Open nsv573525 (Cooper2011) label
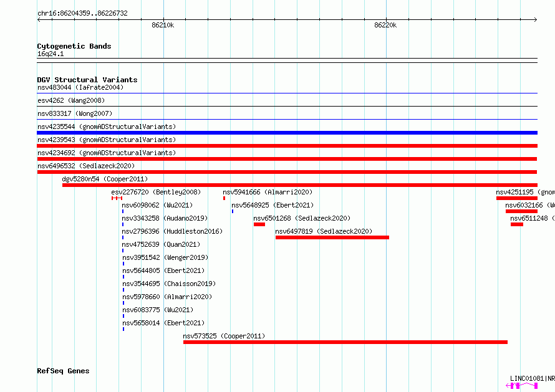The image size is (555, 392). click(x=224, y=336)
